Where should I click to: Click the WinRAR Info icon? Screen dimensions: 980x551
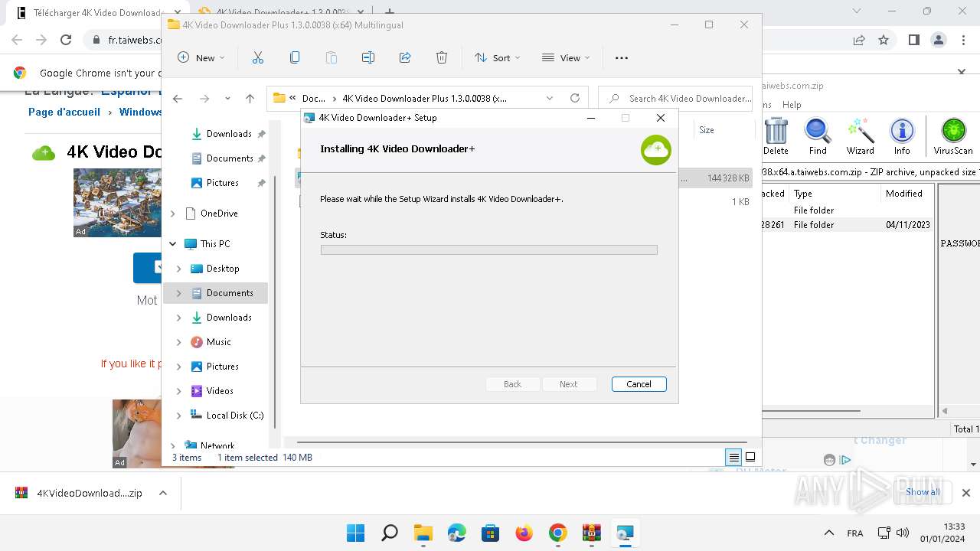point(902,137)
